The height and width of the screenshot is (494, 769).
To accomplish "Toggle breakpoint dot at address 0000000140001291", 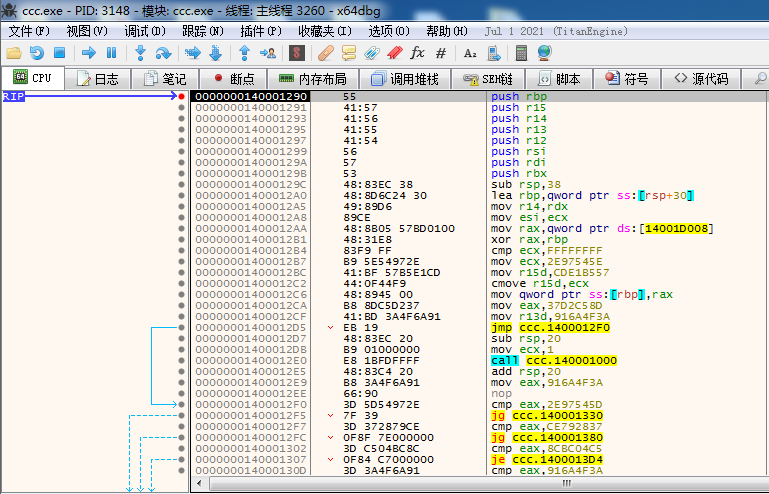I will click(181, 107).
